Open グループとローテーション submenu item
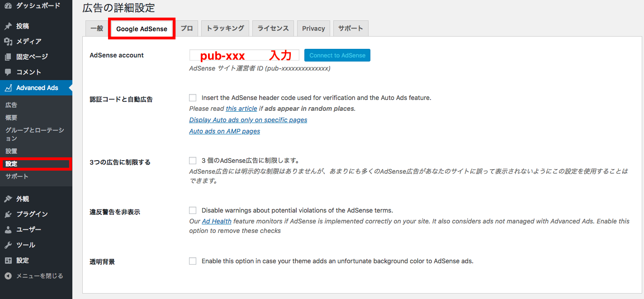 pyautogui.click(x=35, y=134)
